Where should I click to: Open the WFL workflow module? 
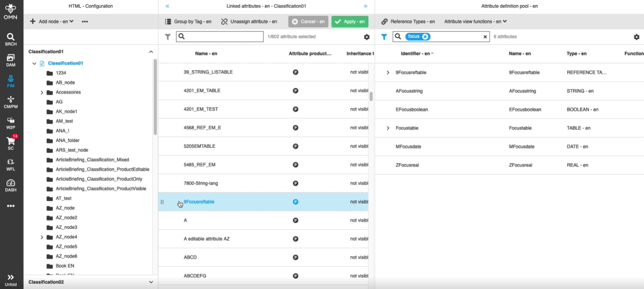[x=11, y=165]
